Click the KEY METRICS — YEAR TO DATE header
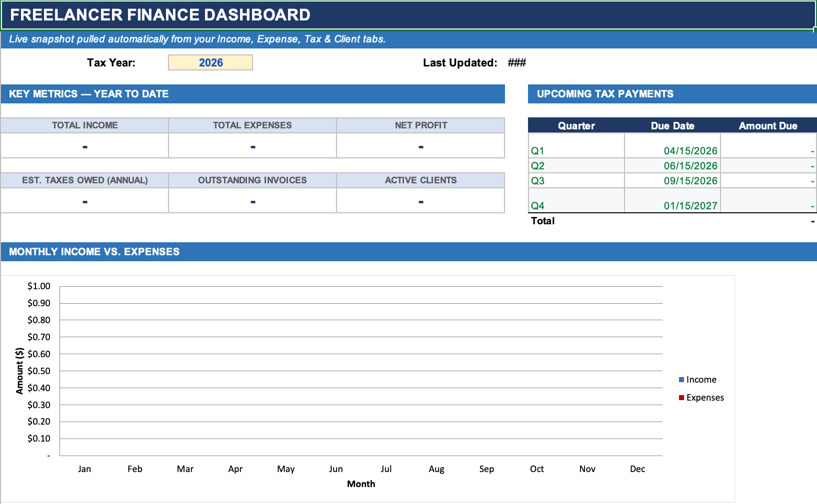Viewport: 817px width, 504px height. (252, 94)
